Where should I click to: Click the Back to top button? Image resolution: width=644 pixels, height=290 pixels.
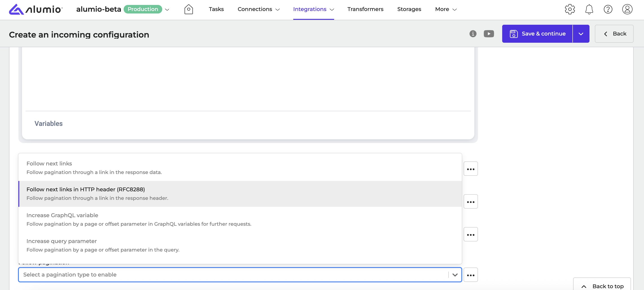(602, 286)
